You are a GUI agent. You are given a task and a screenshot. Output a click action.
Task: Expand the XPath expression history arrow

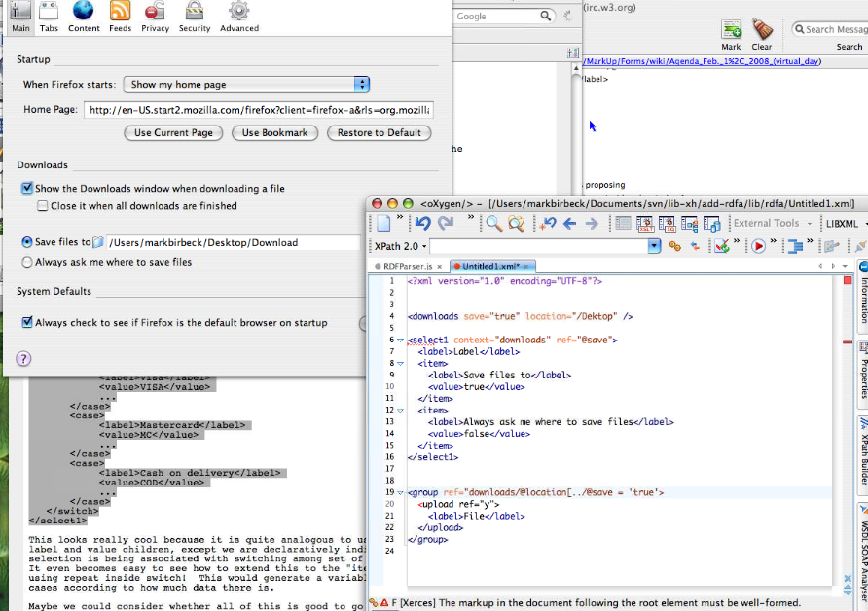654,246
